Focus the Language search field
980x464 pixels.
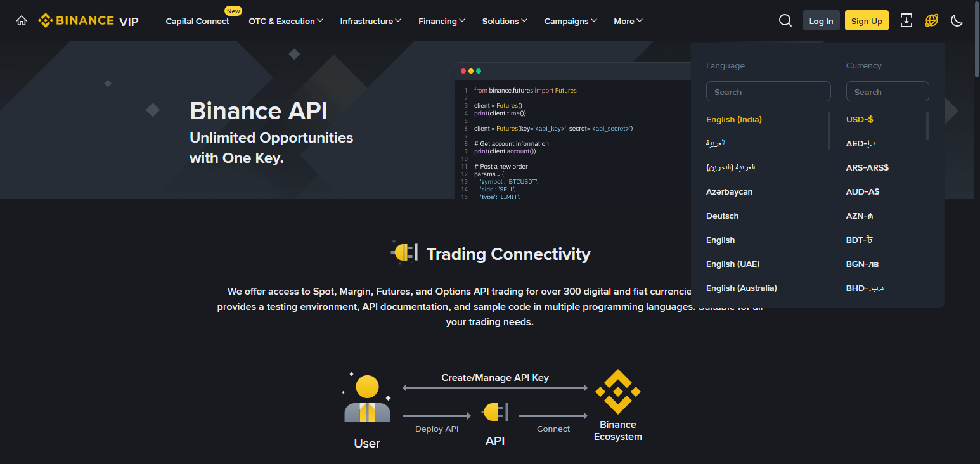(x=768, y=91)
